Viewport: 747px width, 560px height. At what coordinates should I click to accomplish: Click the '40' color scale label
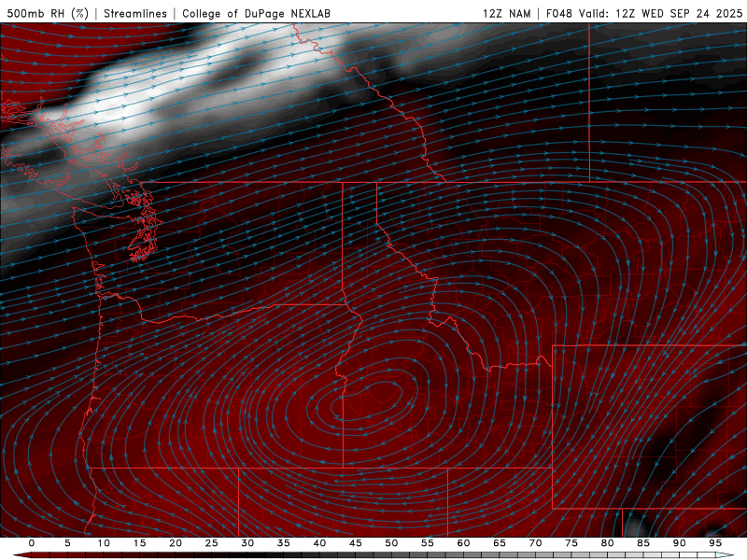click(x=319, y=543)
